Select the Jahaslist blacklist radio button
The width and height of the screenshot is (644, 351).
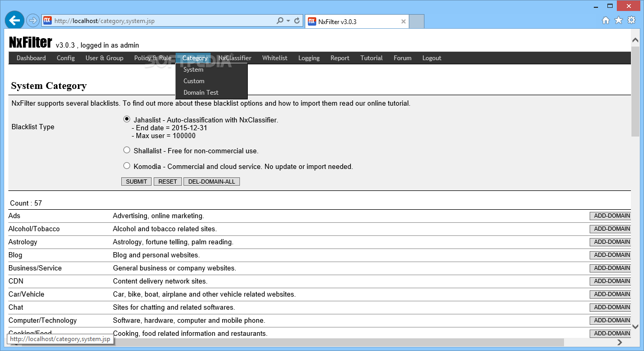[x=126, y=119]
